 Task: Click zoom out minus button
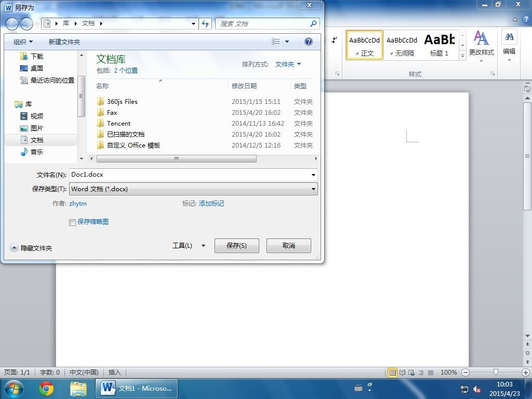tap(465, 373)
